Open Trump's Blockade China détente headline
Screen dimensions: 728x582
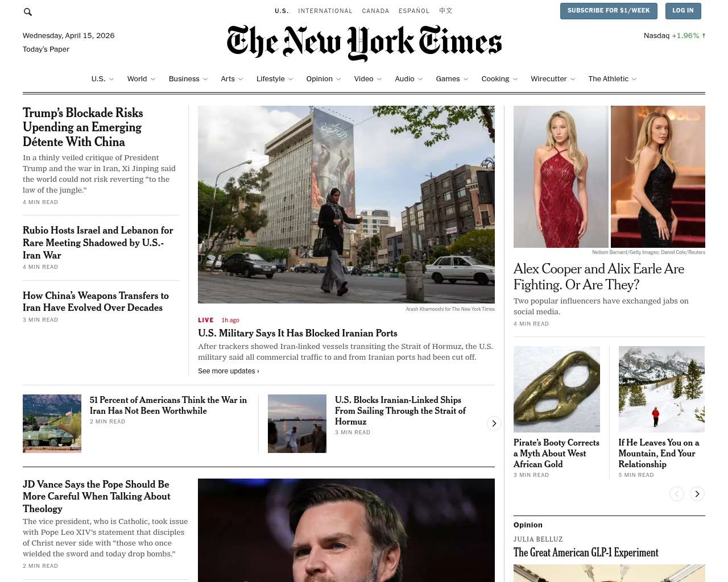[83, 127]
